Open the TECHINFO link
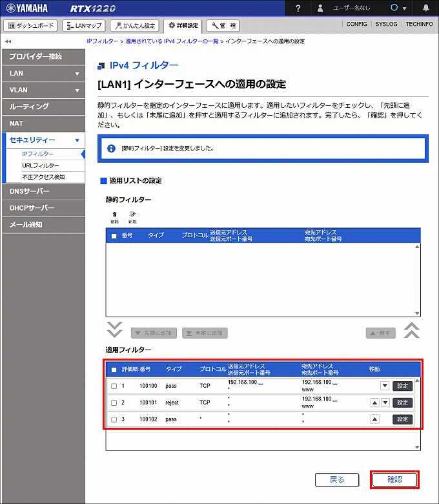This screenshot has width=439, height=504. click(419, 24)
